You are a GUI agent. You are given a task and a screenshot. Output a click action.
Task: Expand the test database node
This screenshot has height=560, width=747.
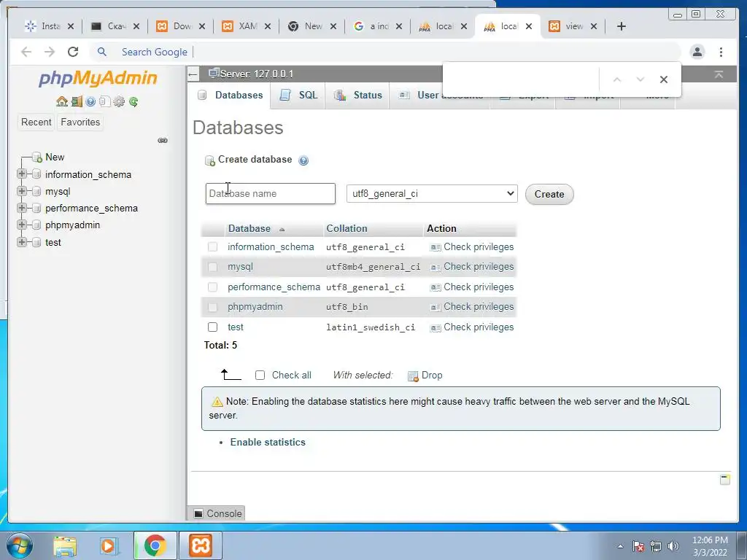pyautogui.click(x=21, y=242)
